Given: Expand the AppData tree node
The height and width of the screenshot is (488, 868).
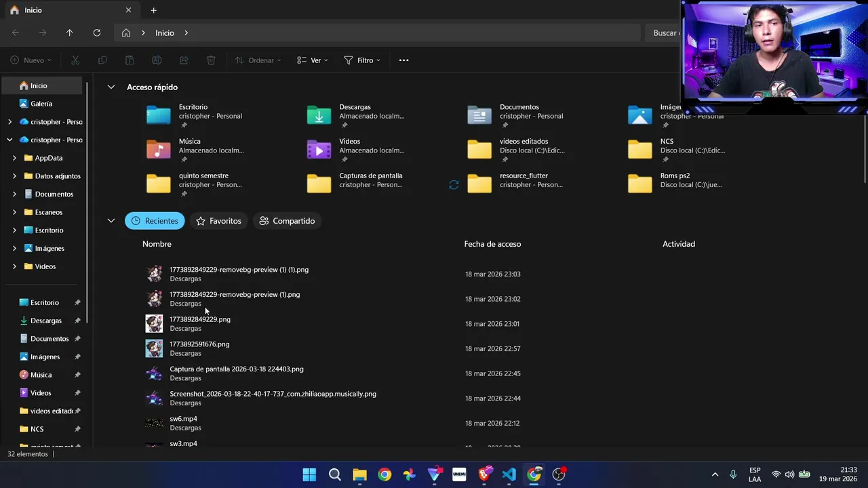Looking at the screenshot, I should (x=14, y=158).
